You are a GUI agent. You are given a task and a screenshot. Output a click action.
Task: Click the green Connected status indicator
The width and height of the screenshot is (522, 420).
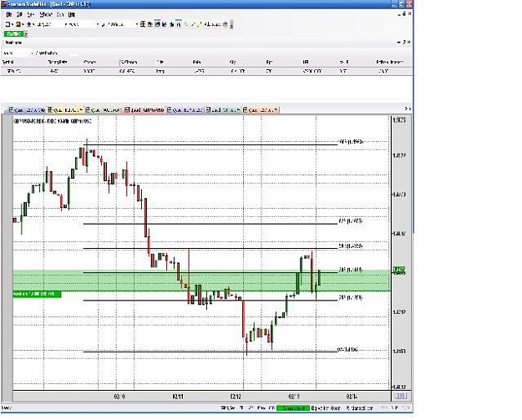(293, 408)
